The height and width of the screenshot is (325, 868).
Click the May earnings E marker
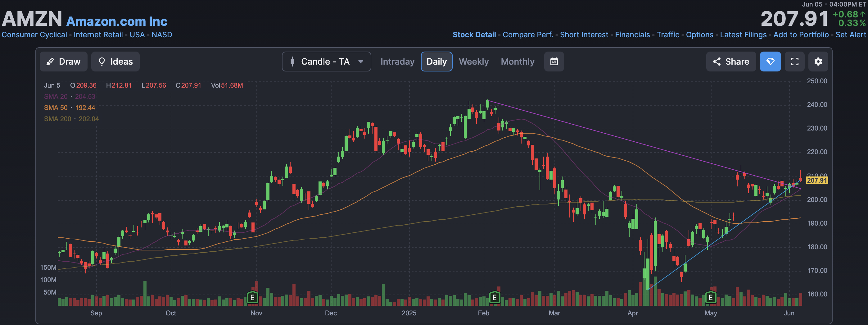click(x=710, y=297)
